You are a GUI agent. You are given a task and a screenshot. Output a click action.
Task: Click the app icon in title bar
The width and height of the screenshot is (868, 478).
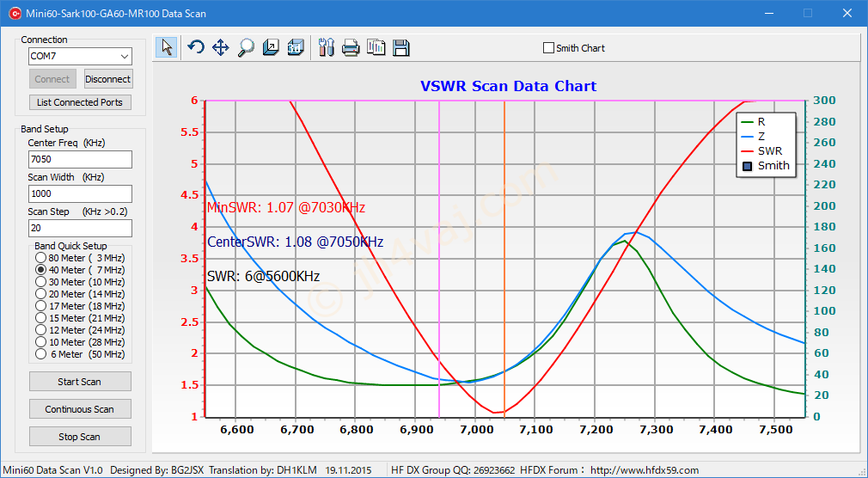pyautogui.click(x=15, y=13)
